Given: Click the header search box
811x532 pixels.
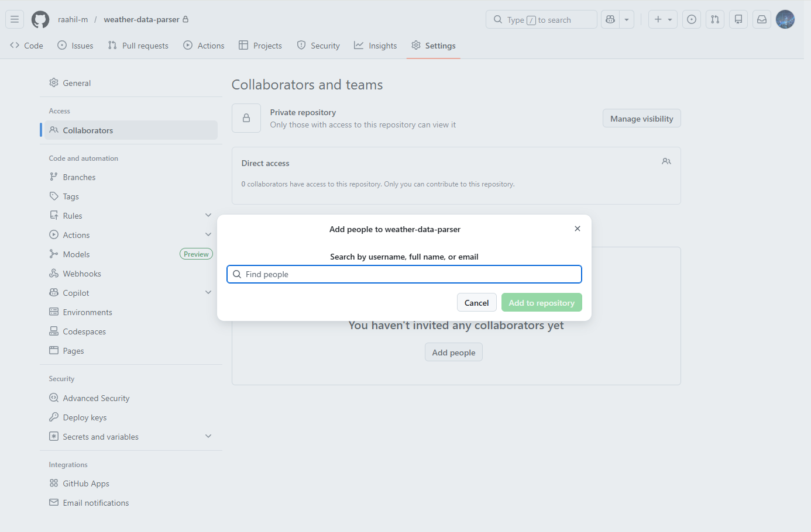Looking at the screenshot, I should click(541, 19).
